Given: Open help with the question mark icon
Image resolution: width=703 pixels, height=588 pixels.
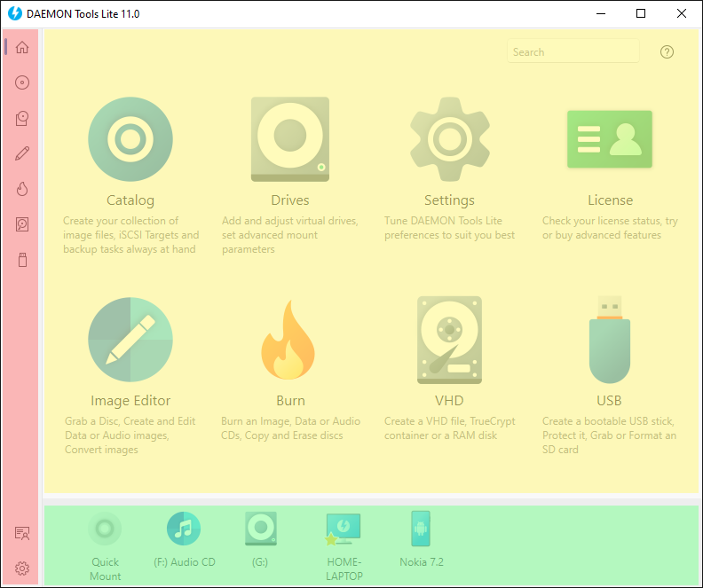Looking at the screenshot, I should (x=667, y=52).
